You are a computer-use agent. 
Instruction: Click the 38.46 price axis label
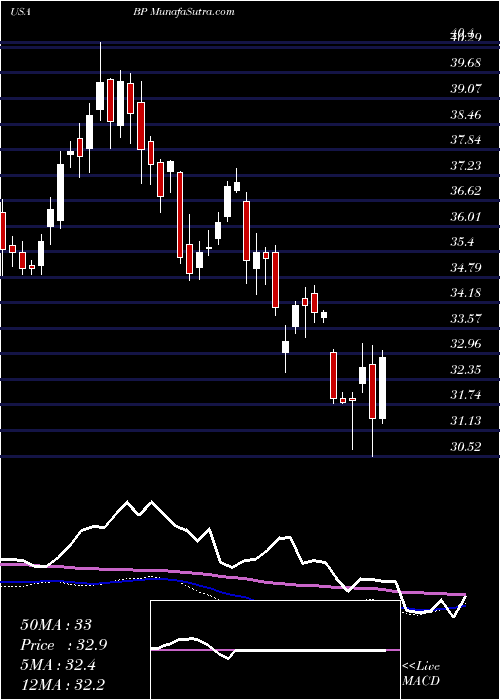(466, 115)
